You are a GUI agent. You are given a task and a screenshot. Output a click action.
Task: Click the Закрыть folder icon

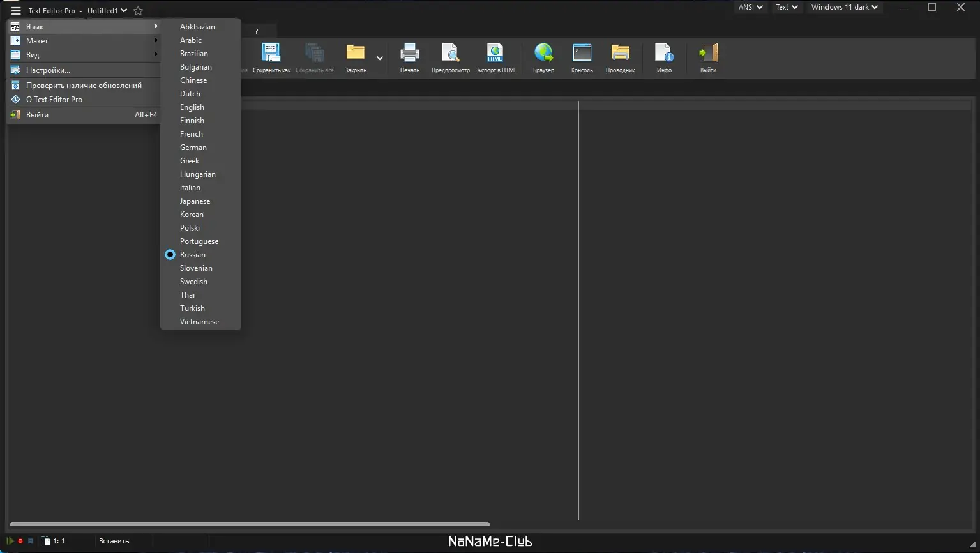(356, 58)
